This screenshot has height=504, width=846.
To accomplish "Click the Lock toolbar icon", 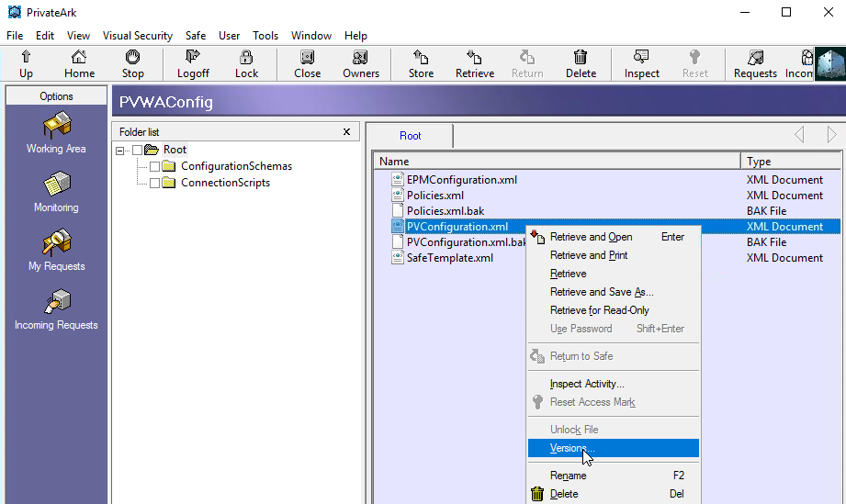I will 246,63.
